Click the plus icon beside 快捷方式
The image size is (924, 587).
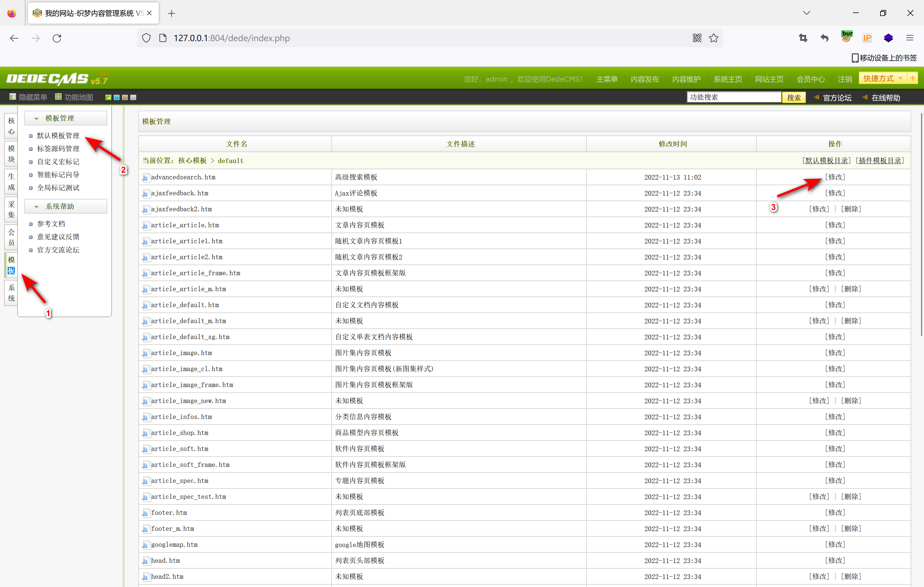pyautogui.click(x=912, y=78)
